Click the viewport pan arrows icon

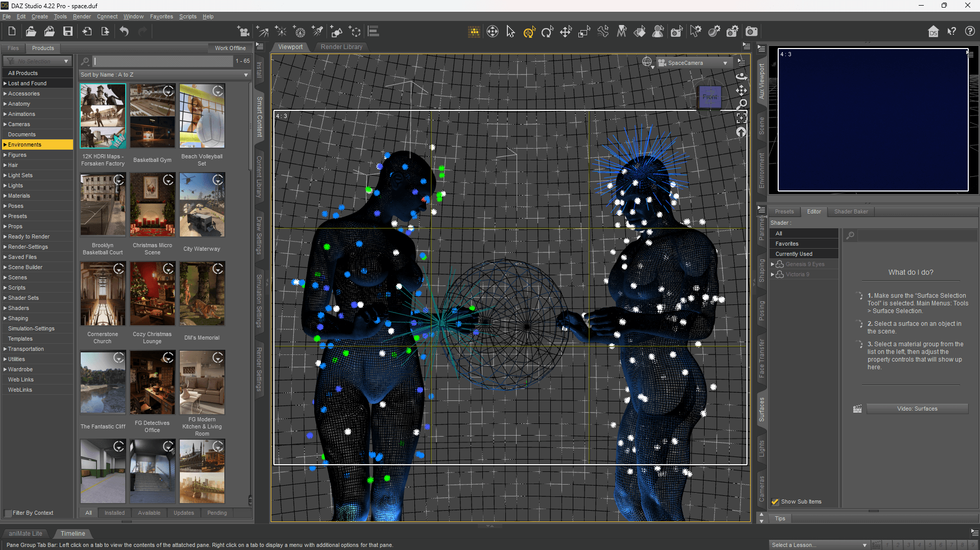click(741, 90)
